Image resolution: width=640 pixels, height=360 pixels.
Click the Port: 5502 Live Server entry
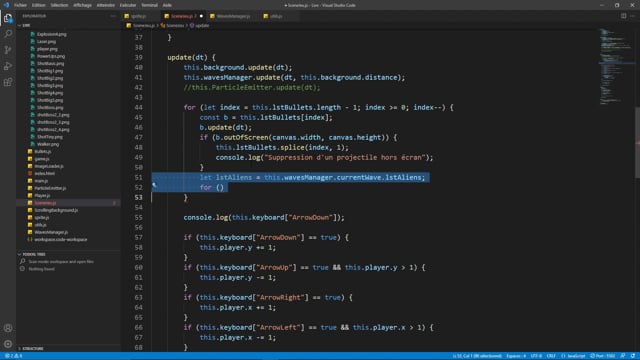click(x=602, y=356)
